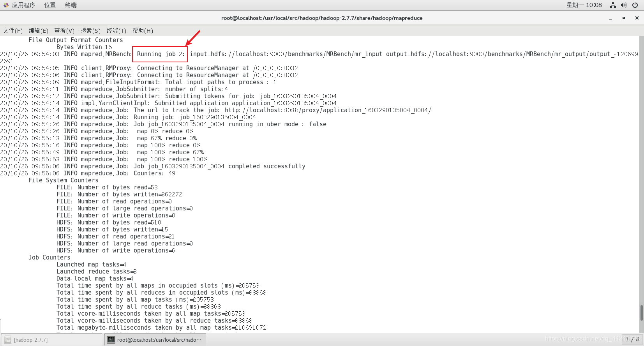
Task: Click the 'Launched map tasks=4' line
Action: click(x=91, y=265)
